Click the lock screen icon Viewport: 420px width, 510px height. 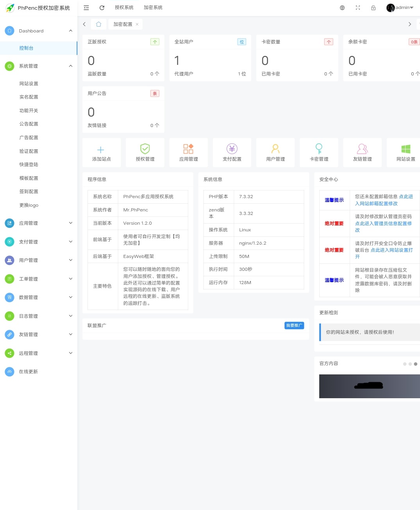(374, 8)
